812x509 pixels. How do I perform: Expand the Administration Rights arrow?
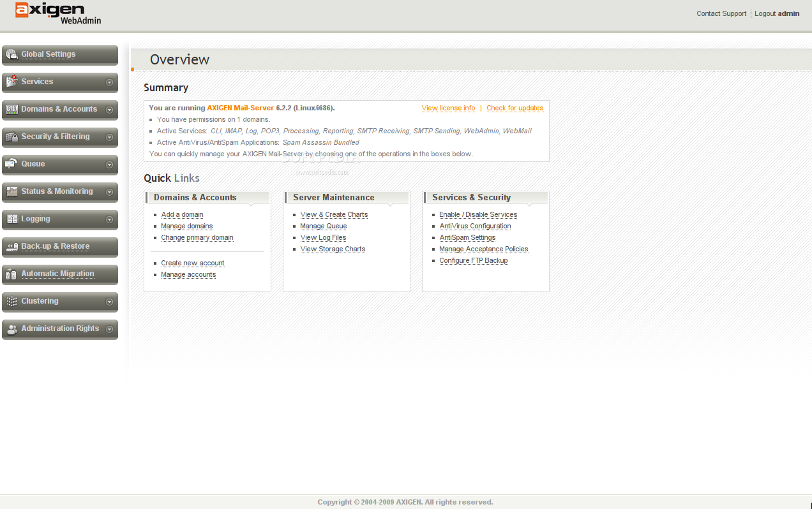(x=109, y=329)
